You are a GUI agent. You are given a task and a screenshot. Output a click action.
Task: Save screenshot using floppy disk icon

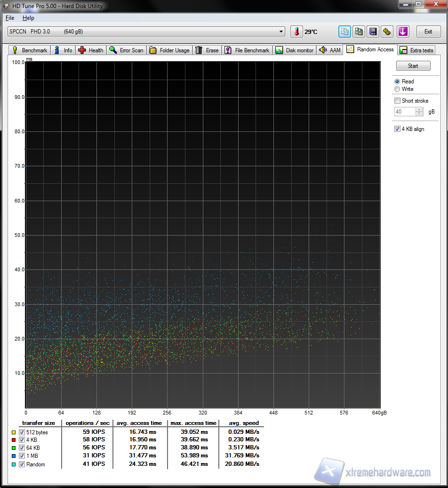tap(373, 32)
